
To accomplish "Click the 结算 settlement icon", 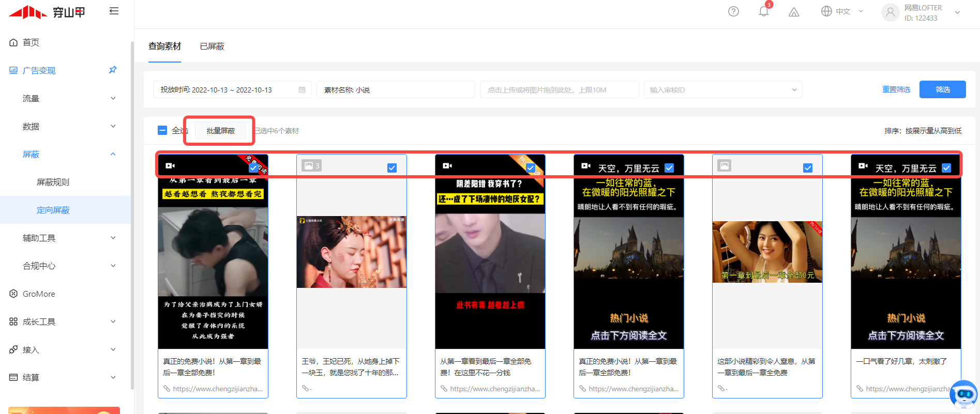I will (x=13, y=377).
